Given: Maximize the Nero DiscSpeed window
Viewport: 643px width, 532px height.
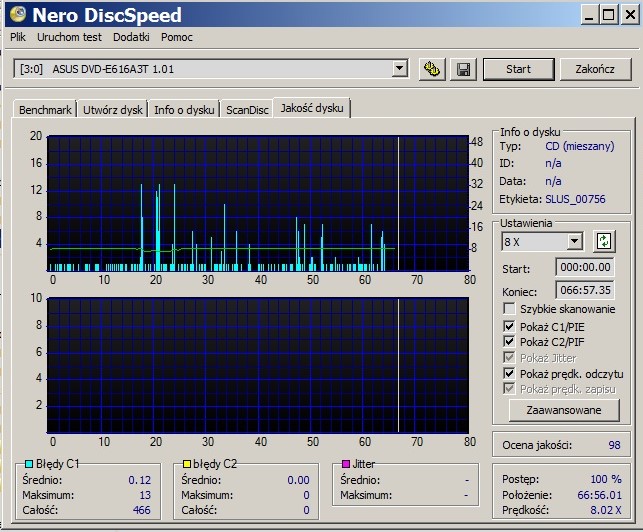Looking at the screenshot, I should [609, 15].
